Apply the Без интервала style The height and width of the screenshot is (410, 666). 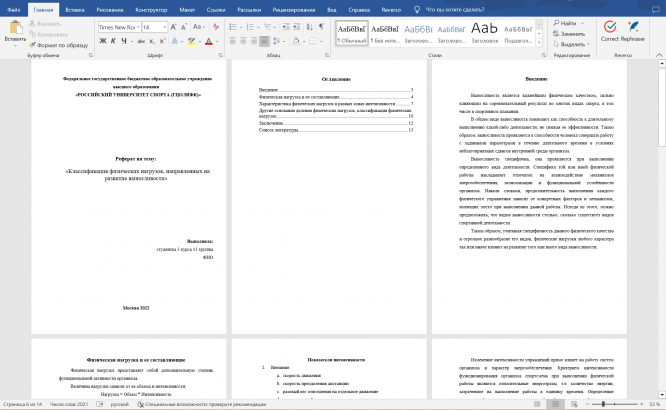point(385,33)
